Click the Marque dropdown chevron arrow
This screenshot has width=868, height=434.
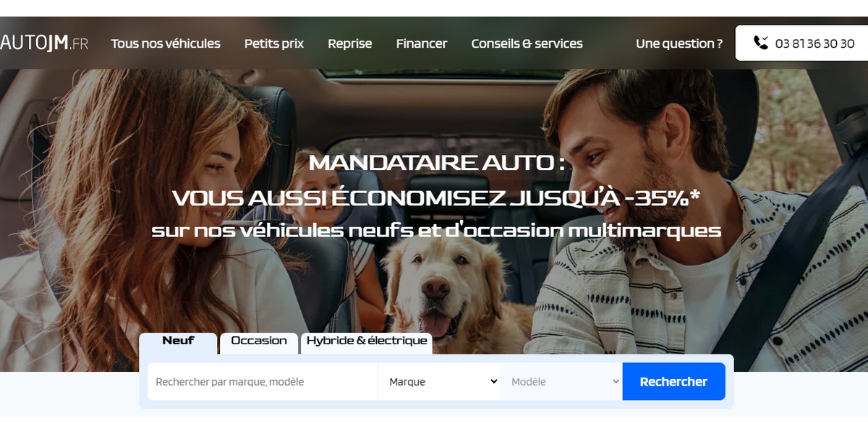click(x=494, y=381)
